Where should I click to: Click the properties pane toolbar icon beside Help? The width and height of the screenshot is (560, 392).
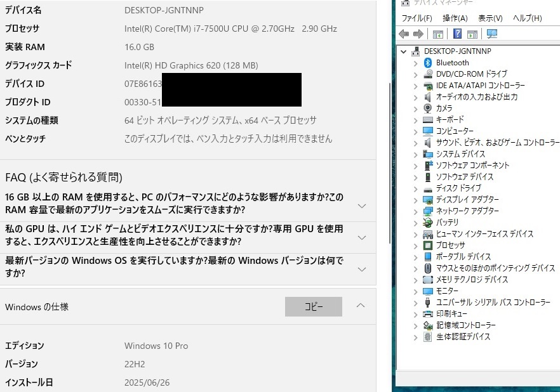(472, 34)
